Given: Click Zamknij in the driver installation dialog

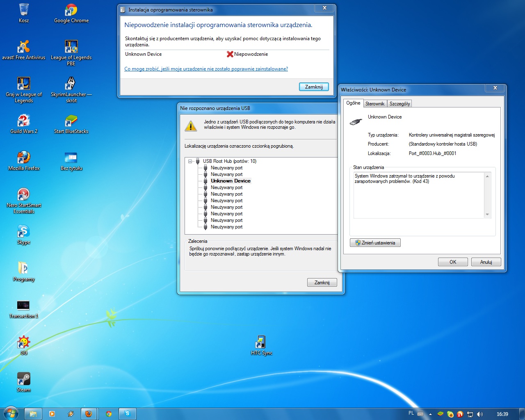Looking at the screenshot, I should [x=314, y=87].
